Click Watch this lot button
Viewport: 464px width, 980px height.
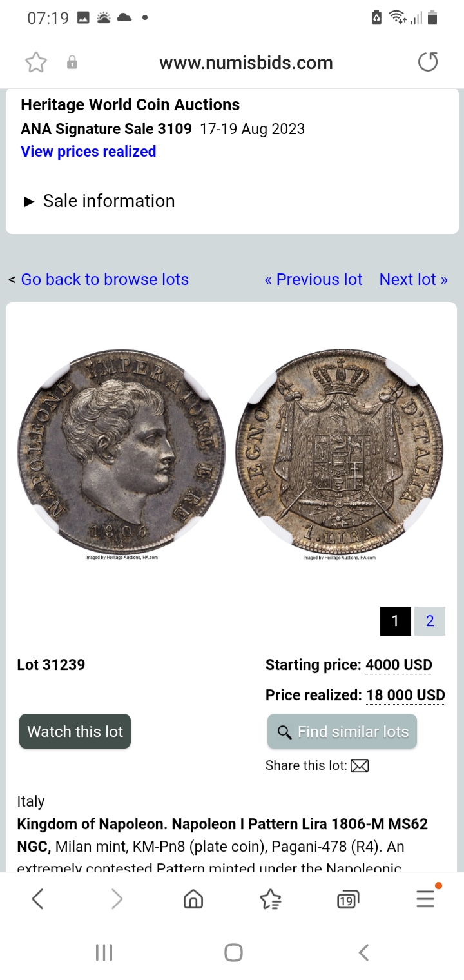tap(75, 731)
